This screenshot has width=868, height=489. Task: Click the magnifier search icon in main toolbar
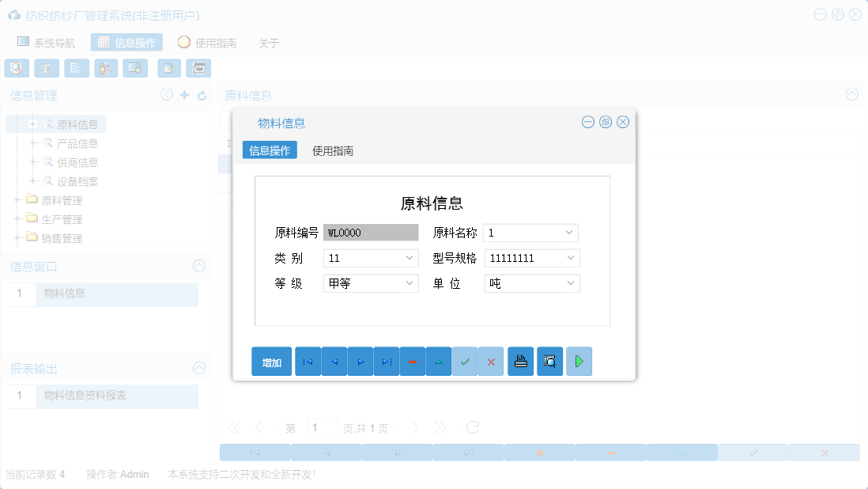[x=16, y=68]
